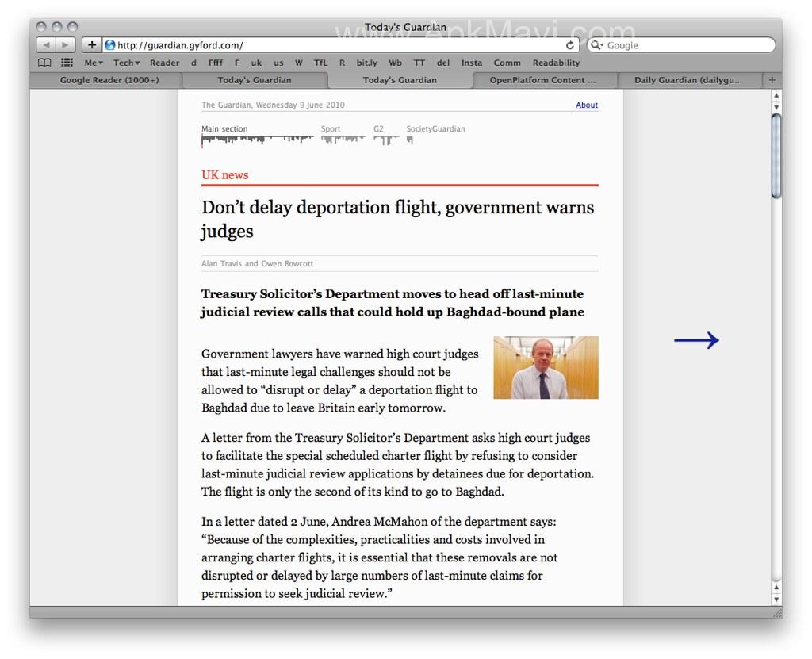This screenshot has height=659, width=812.
Task: Click the Back navigation arrow
Action: (x=46, y=45)
